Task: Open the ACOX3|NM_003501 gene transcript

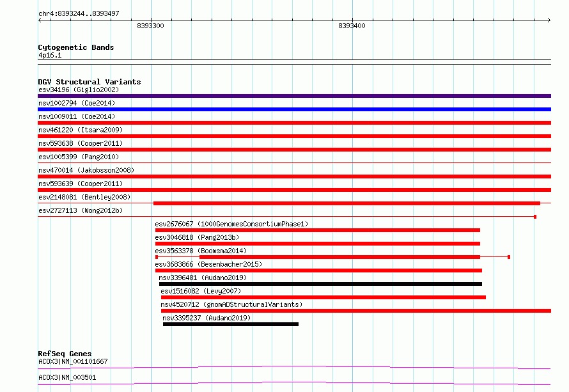Action: pyautogui.click(x=67, y=377)
